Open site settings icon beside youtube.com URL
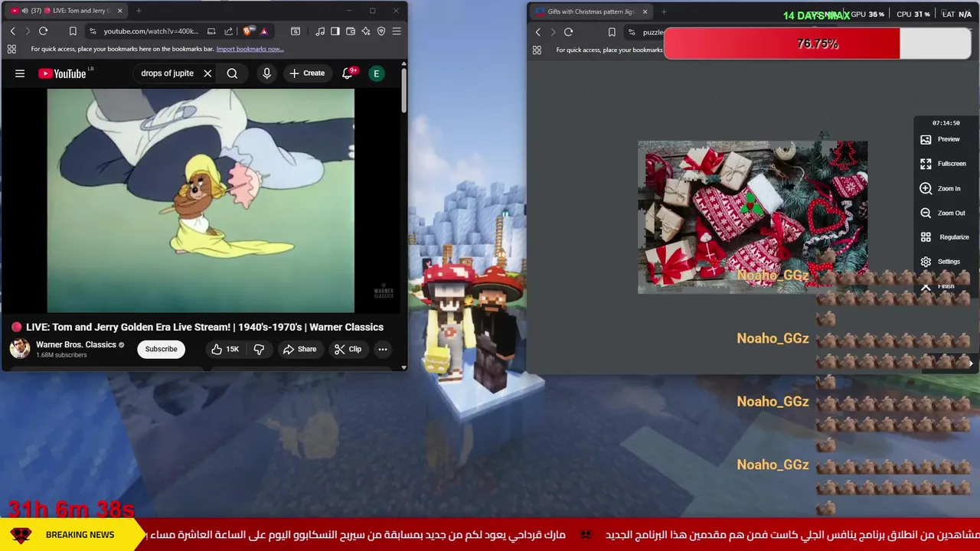The height and width of the screenshot is (551, 980). [93, 31]
